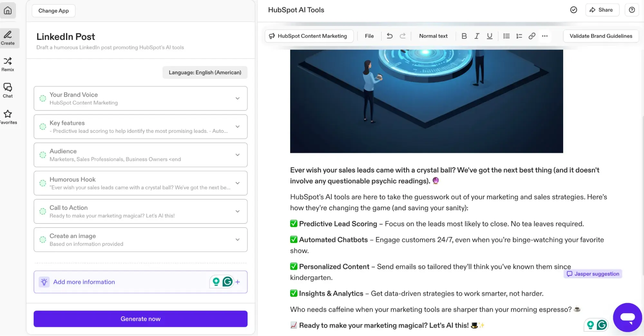Open the File menu

[x=369, y=36]
